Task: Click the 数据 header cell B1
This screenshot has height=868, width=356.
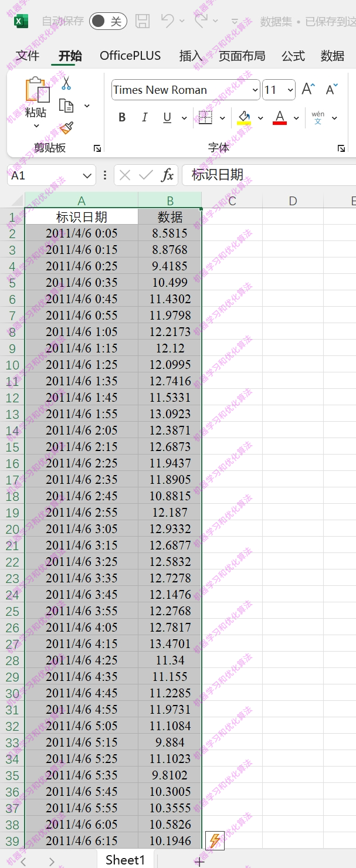Action: pos(170,217)
